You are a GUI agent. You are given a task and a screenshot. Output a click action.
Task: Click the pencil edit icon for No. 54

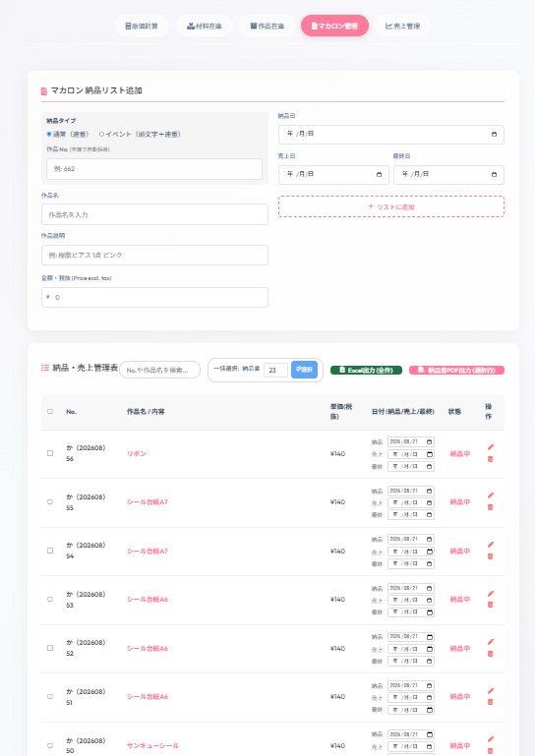[491, 545]
